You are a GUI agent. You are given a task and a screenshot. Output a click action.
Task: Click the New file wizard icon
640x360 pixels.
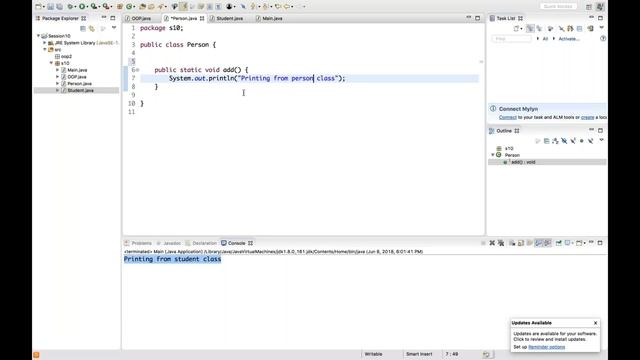point(38,7)
